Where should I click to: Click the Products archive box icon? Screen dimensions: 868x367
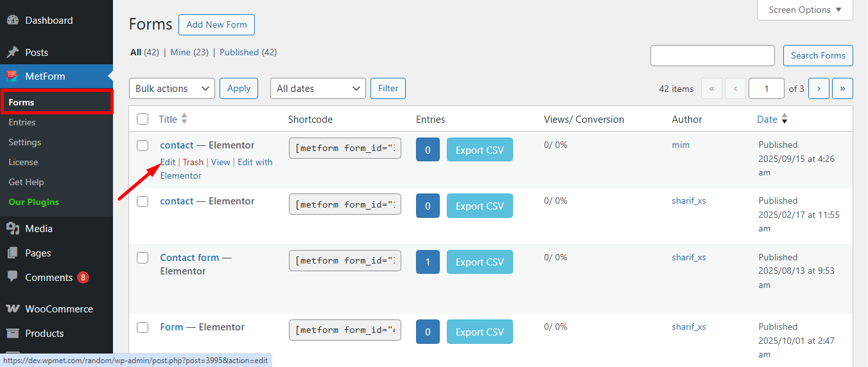(x=12, y=333)
